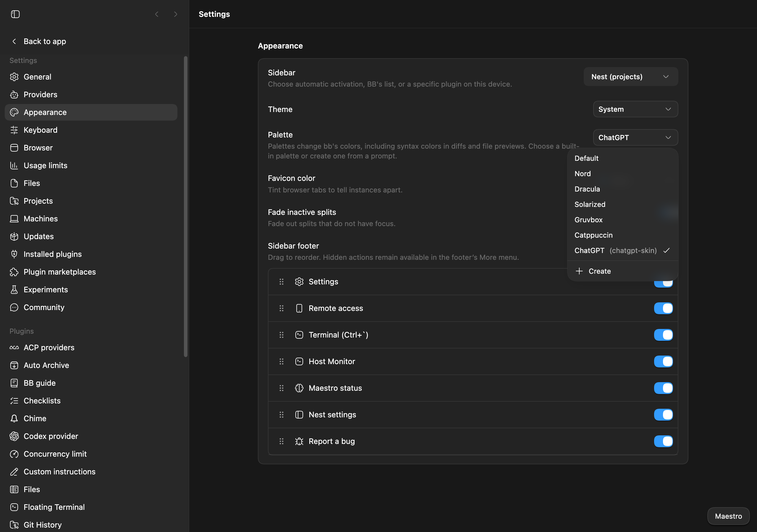Image resolution: width=757 pixels, height=532 pixels.
Task: Open General settings
Action: 91,77
